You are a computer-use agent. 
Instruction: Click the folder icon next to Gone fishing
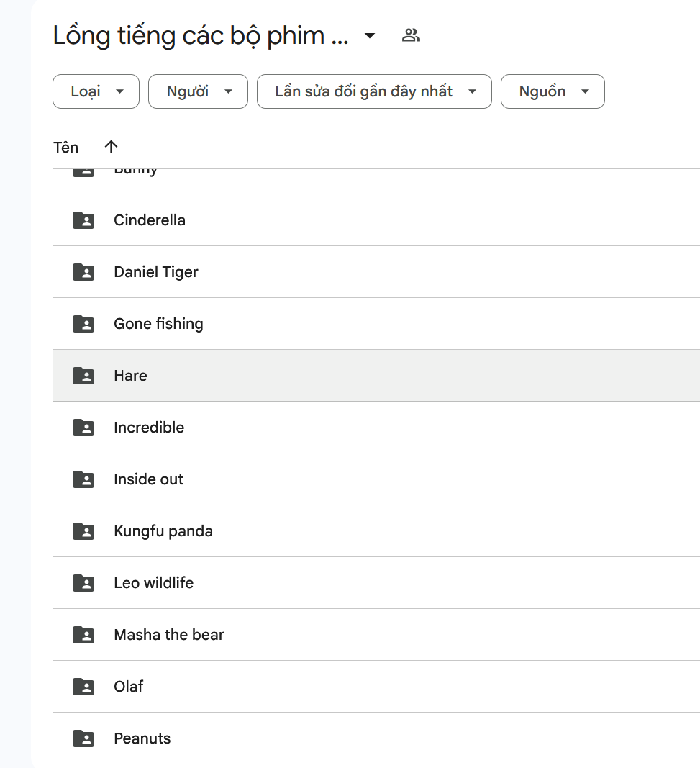click(x=83, y=324)
